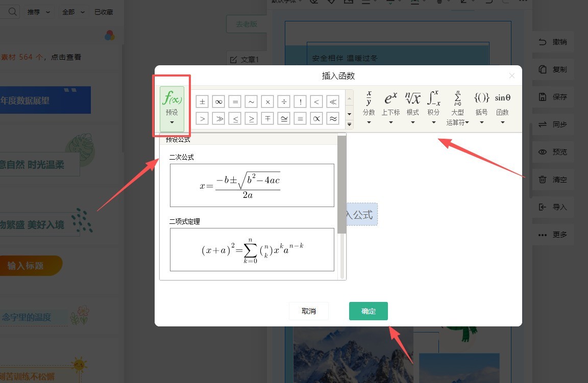Click the 去老版 old-version button
588x383 pixels.
pos(247,24)
